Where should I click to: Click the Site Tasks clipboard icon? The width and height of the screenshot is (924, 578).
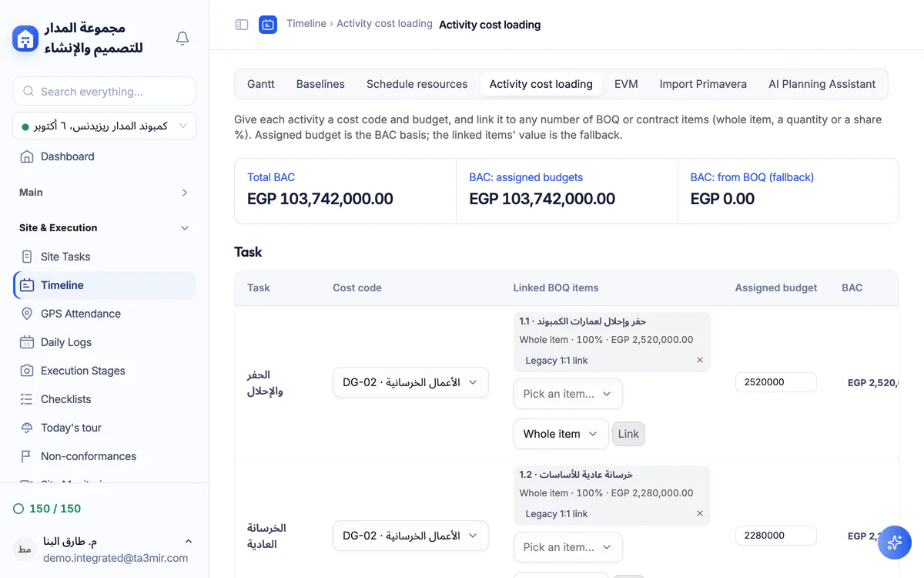(x=27, y=257)
